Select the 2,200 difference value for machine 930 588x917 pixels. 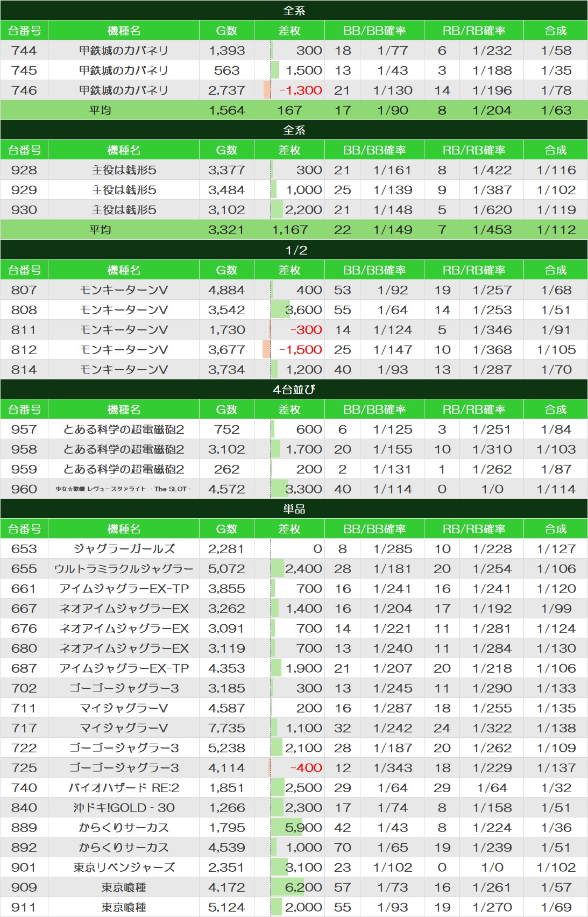click(x=303, y=210)
